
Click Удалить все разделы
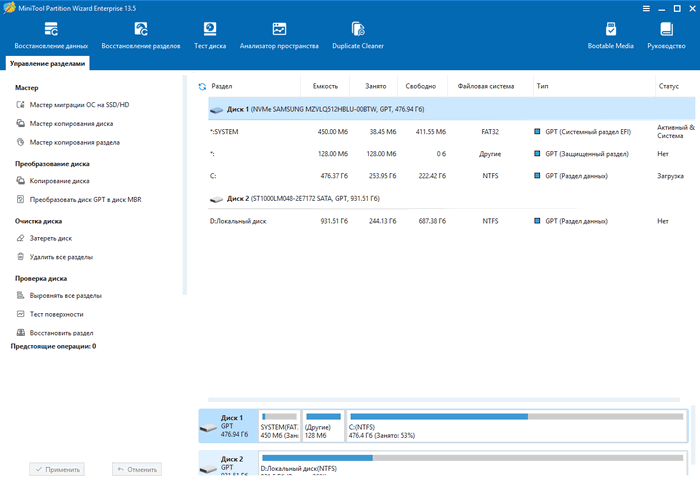[x=61, y=257]
